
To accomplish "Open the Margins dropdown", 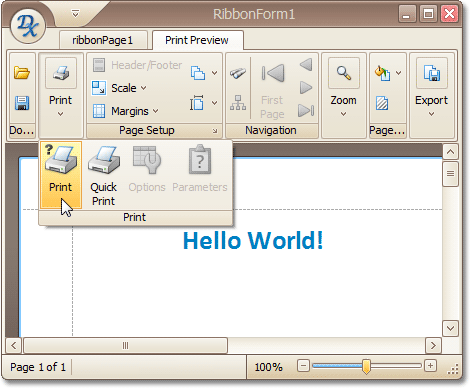I will (125, 111).
